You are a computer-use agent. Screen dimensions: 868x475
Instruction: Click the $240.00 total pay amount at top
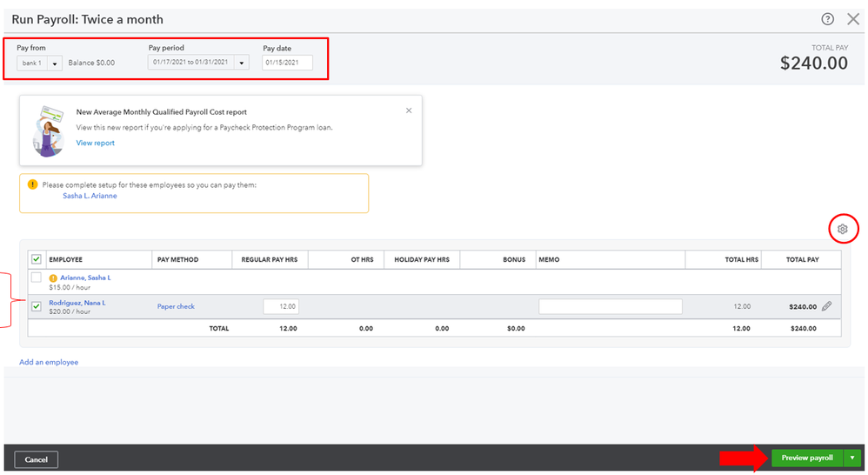click(814, 64)
